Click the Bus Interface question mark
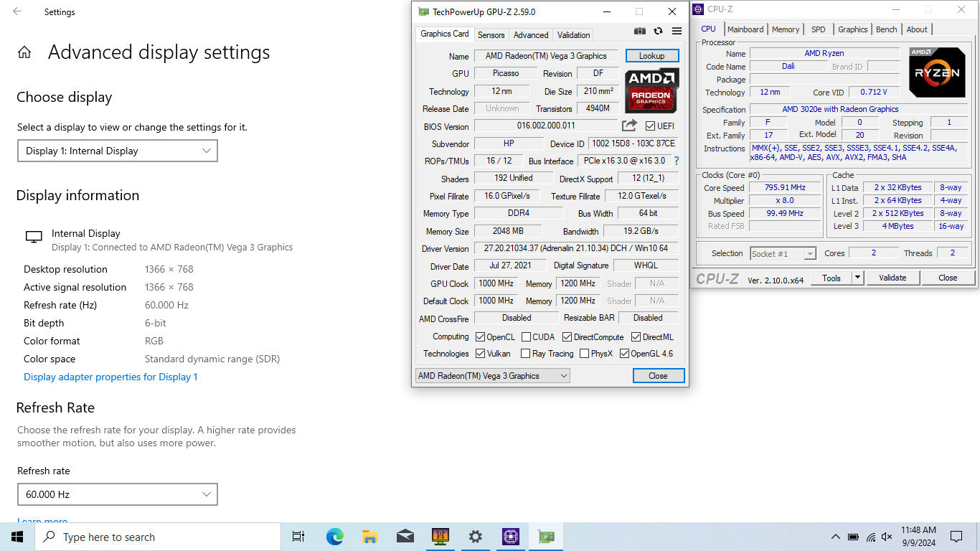 676,161
